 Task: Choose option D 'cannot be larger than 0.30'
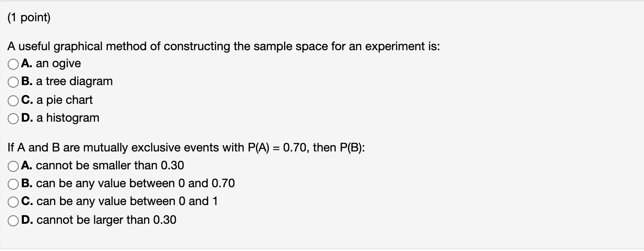[12, 220]
